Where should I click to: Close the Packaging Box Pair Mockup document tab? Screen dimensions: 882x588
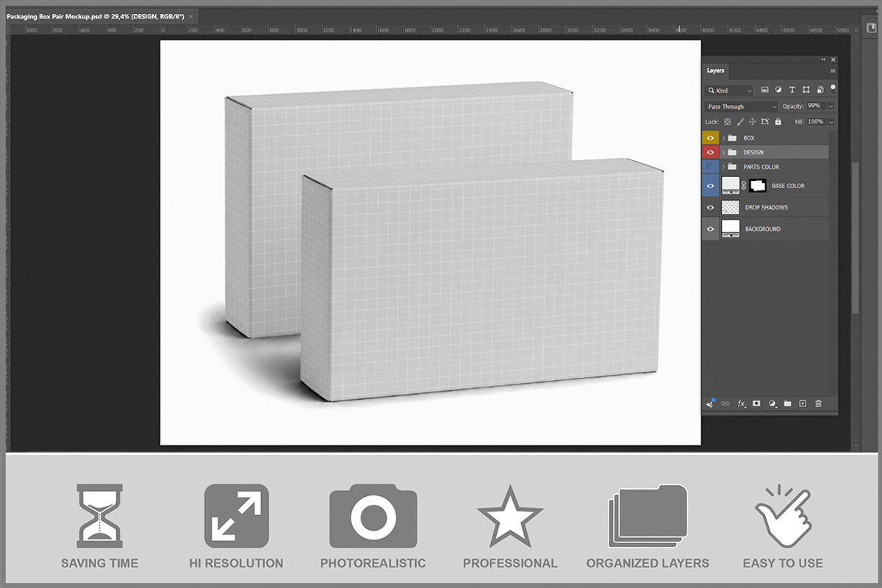[x=191, y=15]
